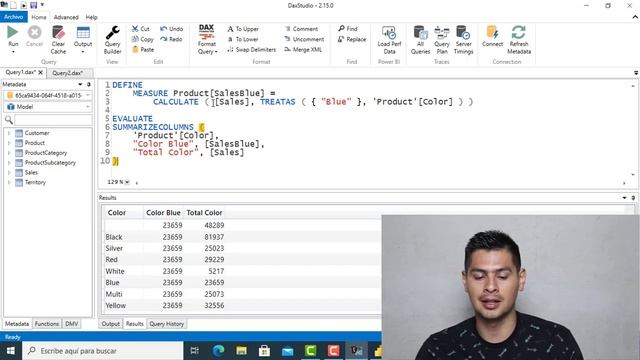The height and width of the screenshot is (360, 640).
Task: Close the Query1.dax tab
Action: click(40, 72)
